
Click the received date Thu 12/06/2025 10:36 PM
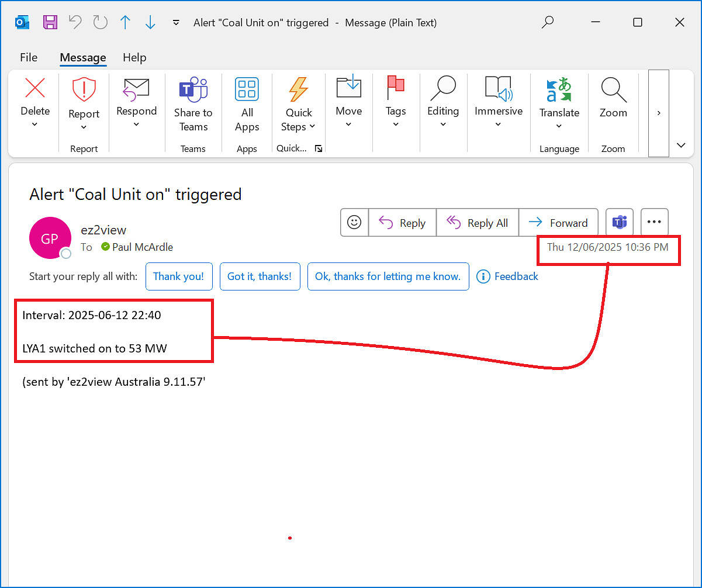click(607, 247)
